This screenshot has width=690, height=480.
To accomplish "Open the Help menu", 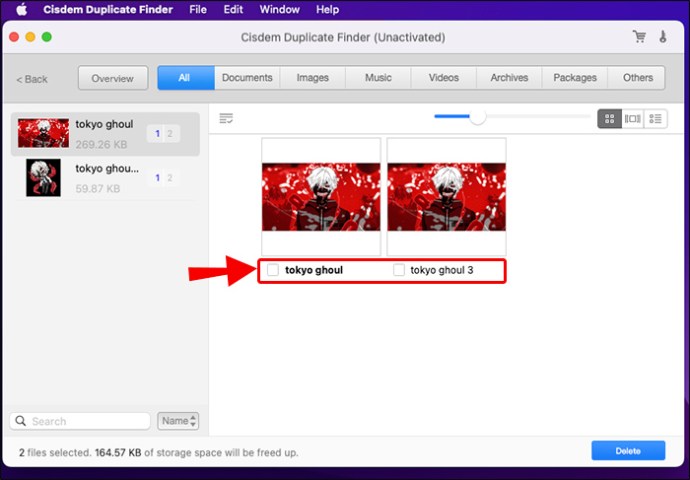I will [327, 9].
